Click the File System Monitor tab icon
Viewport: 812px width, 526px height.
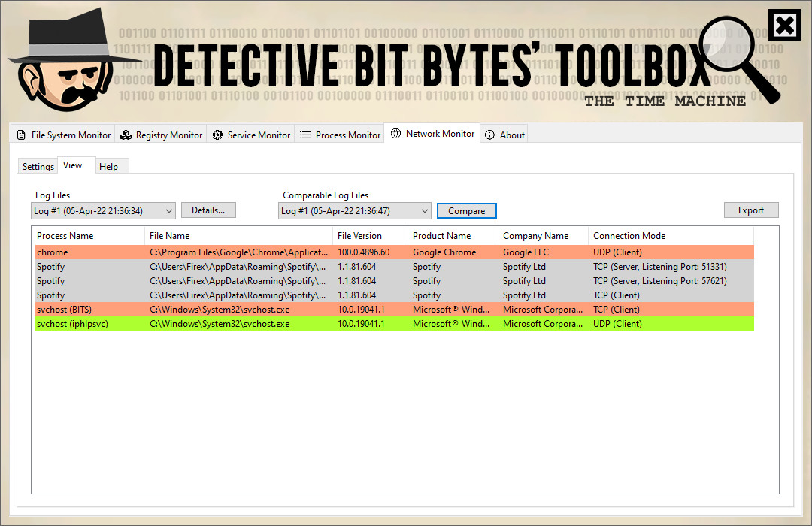point(21,135)
